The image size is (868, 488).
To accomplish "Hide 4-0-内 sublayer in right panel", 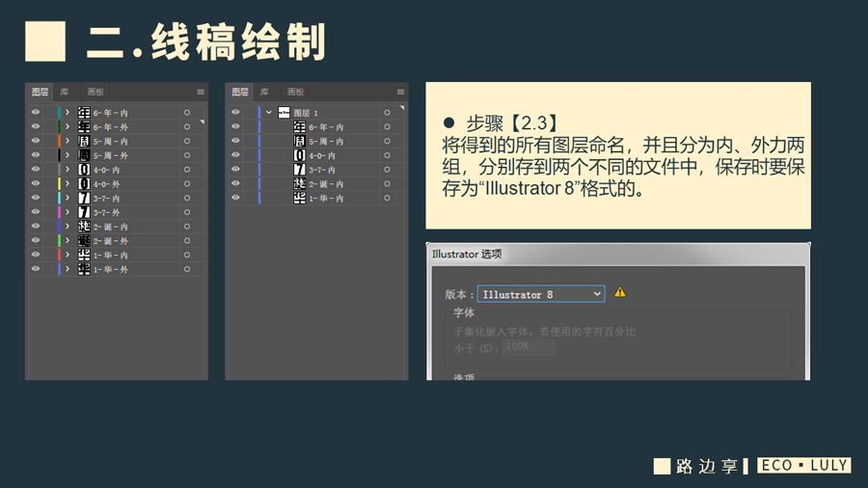I will [236, 155].
